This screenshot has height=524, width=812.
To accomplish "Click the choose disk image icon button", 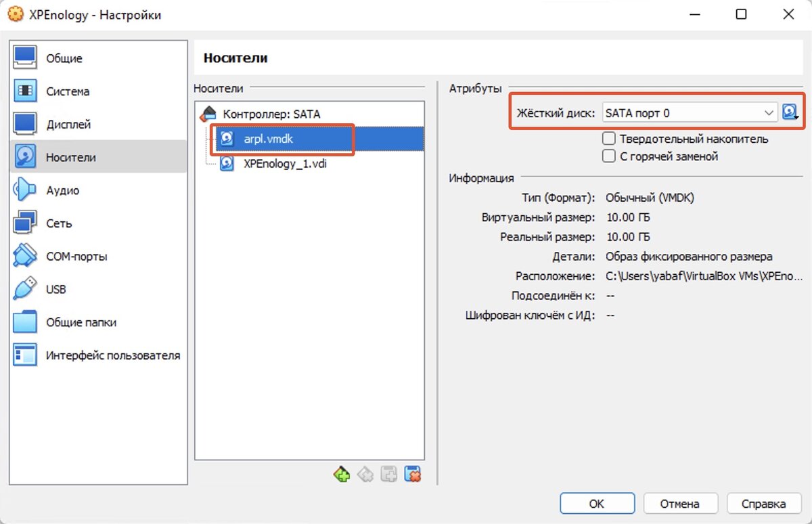I will coord(790,112).
